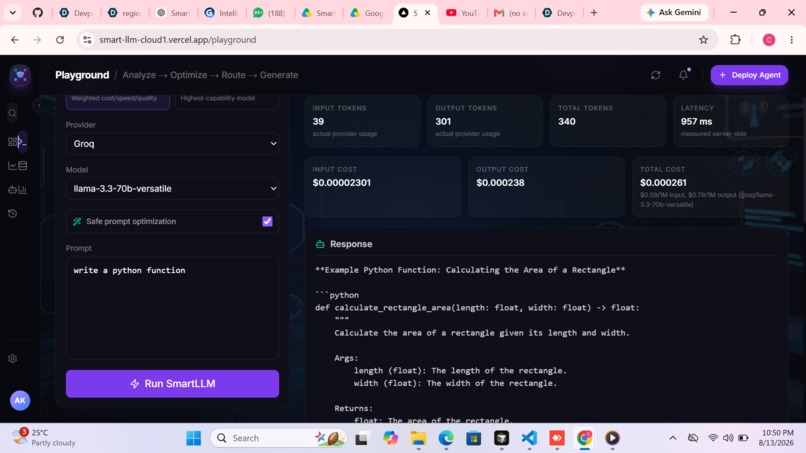Open Microsoft Edge from taskbar
806x453 pixels.
(446, 438)
